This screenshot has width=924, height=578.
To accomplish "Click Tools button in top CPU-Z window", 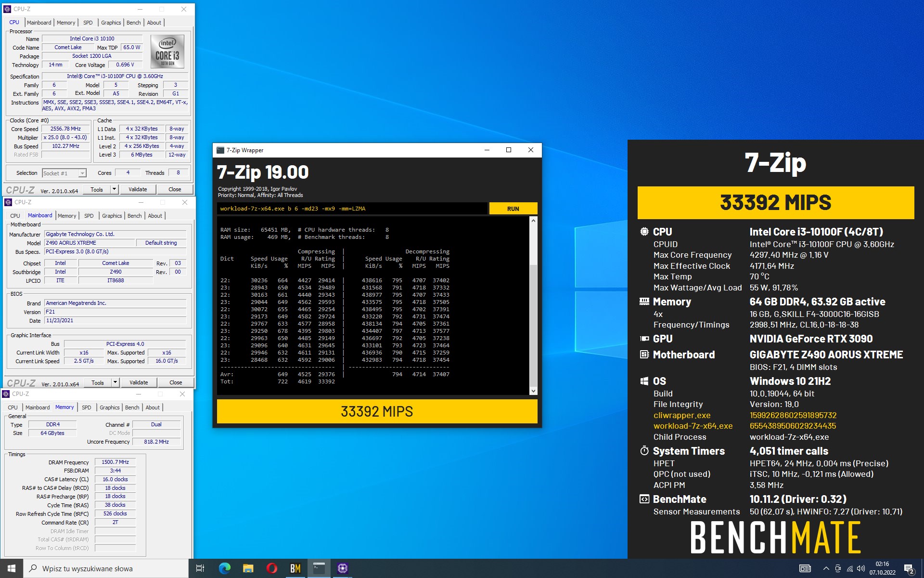I will 97,189.
